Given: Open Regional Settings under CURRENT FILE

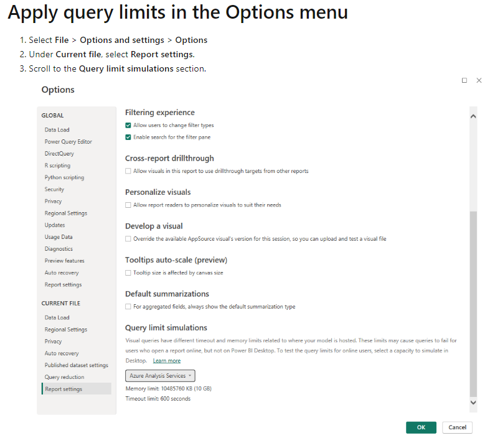Looking at the screenshot, I should click(65, 330).
